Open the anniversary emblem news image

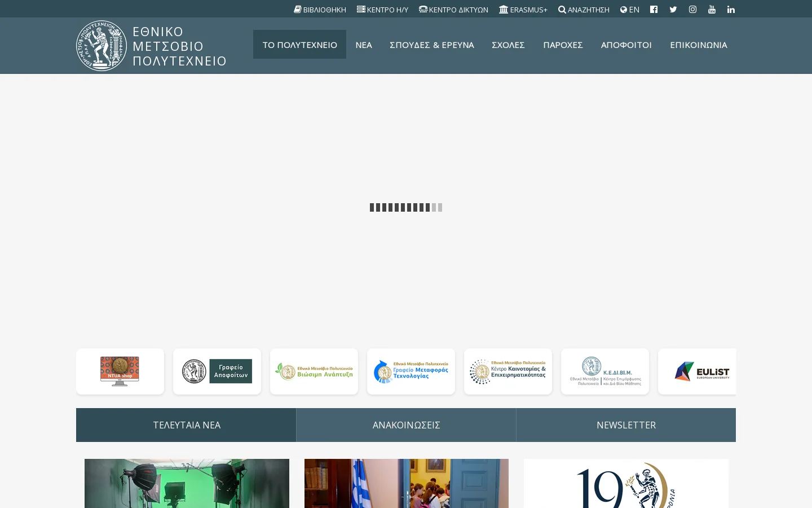[x=626, y=483]
